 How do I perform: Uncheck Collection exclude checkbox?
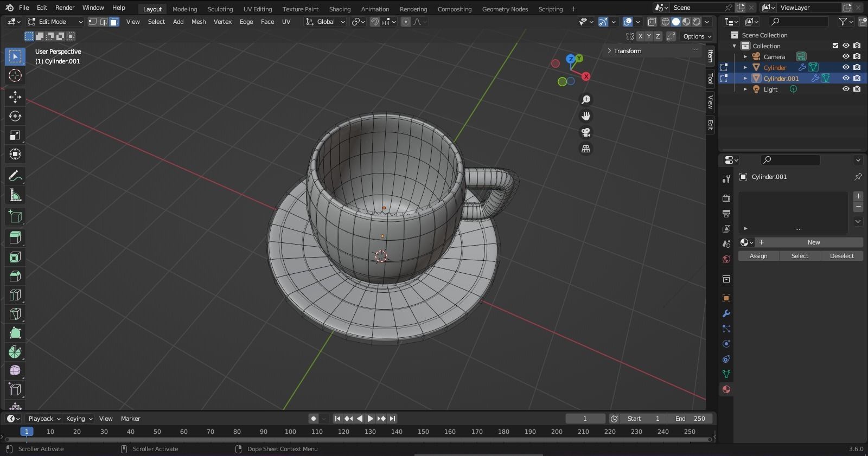(x=835, y=46)
